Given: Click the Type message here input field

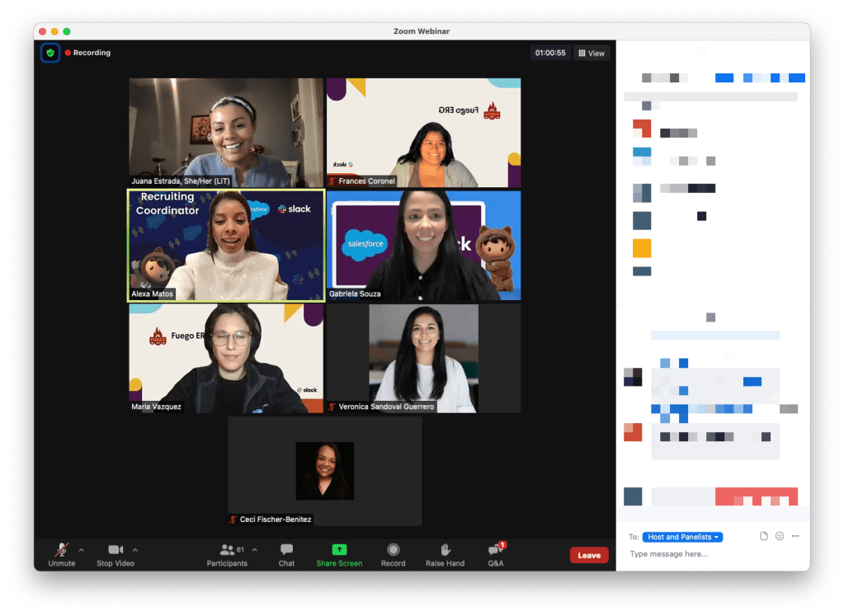Looking at the screenshot, I should (710, 554).
